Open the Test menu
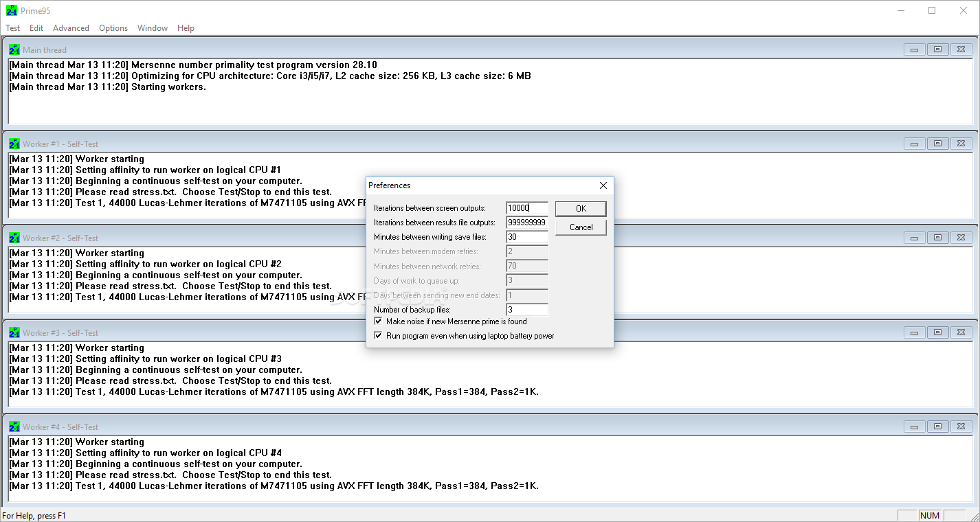The height and width of the screenshot is (522, 980). tap(13, 28)
